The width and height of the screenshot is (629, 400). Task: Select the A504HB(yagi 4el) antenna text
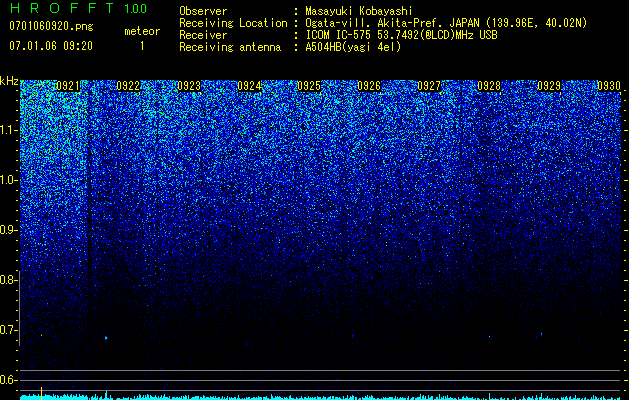click(x=353, y=47)
